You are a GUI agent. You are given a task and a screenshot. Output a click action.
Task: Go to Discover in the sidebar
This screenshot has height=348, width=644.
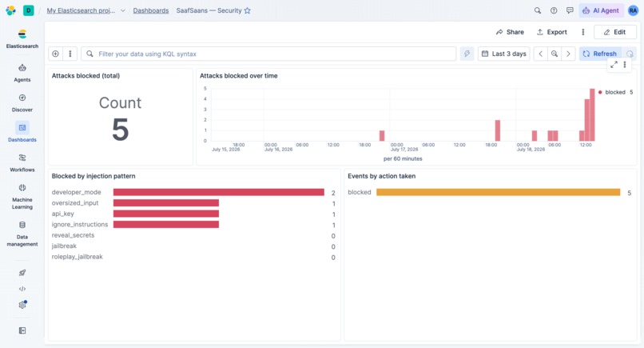tap(22, 103)
